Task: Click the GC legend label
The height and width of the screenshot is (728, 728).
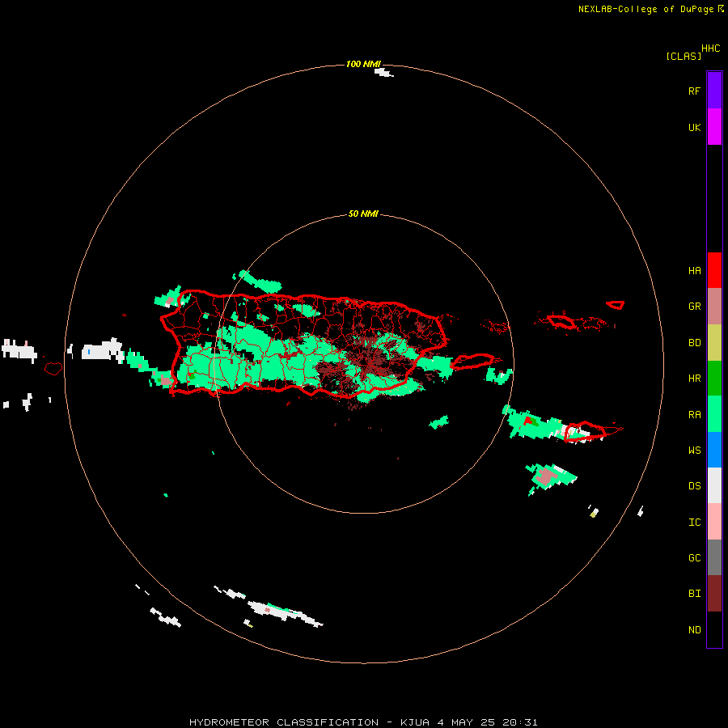Action: 694,558
